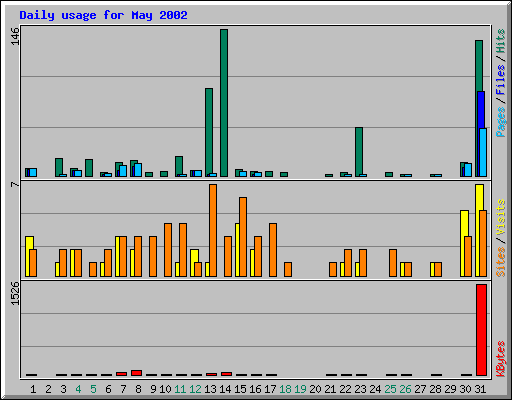Click the red KBytes bar for day 8

[137, 373]
